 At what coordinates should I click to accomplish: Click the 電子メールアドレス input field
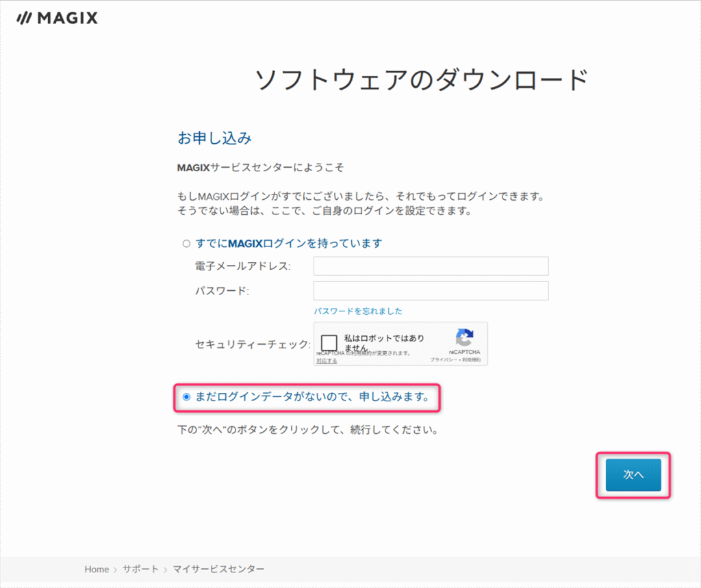[431, 266]
